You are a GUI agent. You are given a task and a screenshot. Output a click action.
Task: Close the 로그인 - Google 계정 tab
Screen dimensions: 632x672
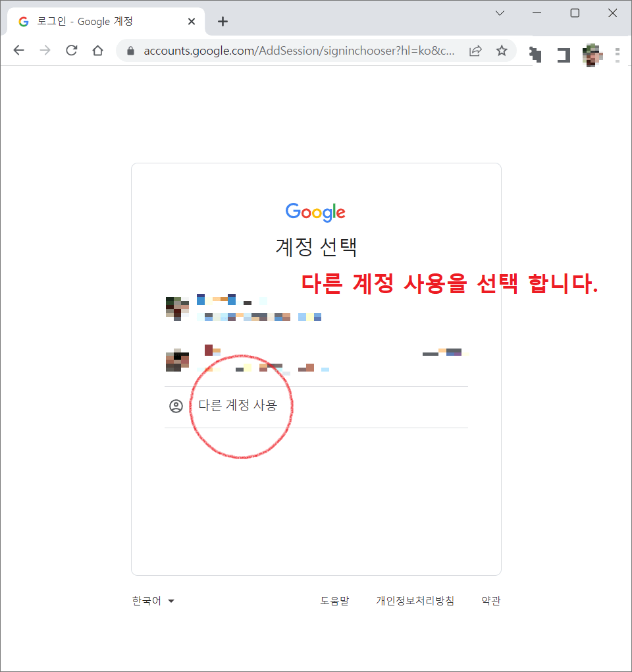pyautogui.click(x=192, y=22)
